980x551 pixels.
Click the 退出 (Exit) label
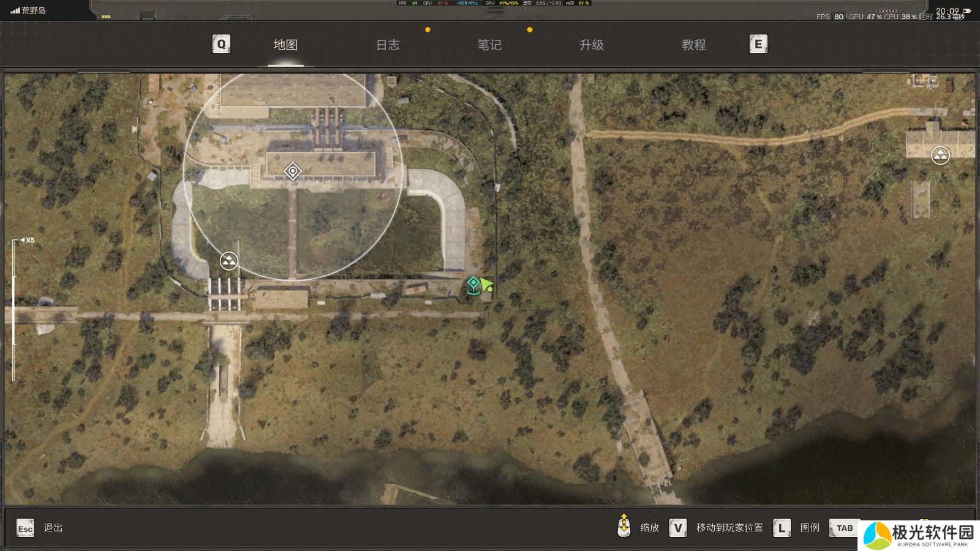53,528
